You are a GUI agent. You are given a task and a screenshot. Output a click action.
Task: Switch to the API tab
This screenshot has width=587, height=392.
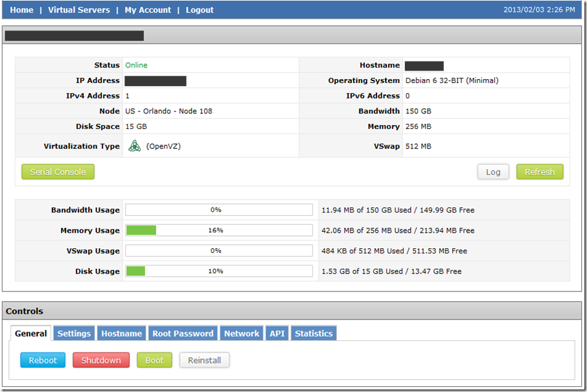coord(277,333)
